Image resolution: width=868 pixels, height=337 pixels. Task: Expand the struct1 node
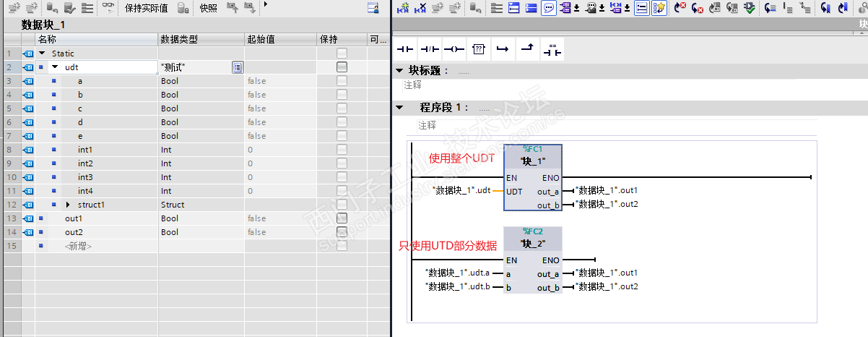pyautogui.click(x=69, y=205)
